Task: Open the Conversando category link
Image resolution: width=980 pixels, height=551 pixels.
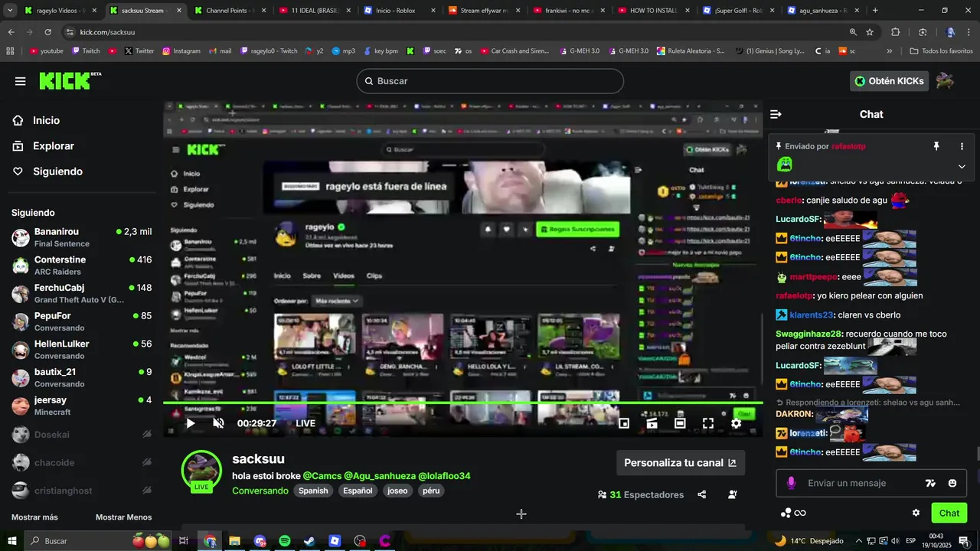Action: [260, 491]
